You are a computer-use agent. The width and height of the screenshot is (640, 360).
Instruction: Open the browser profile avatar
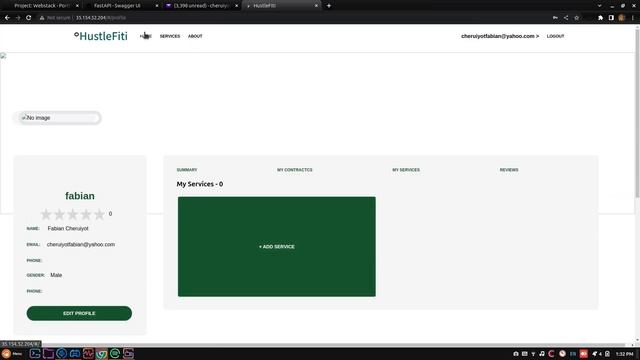tap(622, 18)
